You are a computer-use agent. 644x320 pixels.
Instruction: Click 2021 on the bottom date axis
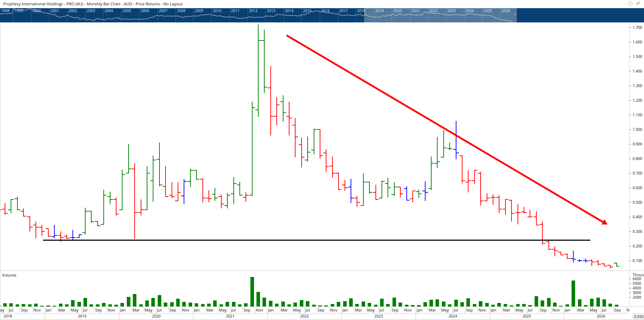click(230, 316)
